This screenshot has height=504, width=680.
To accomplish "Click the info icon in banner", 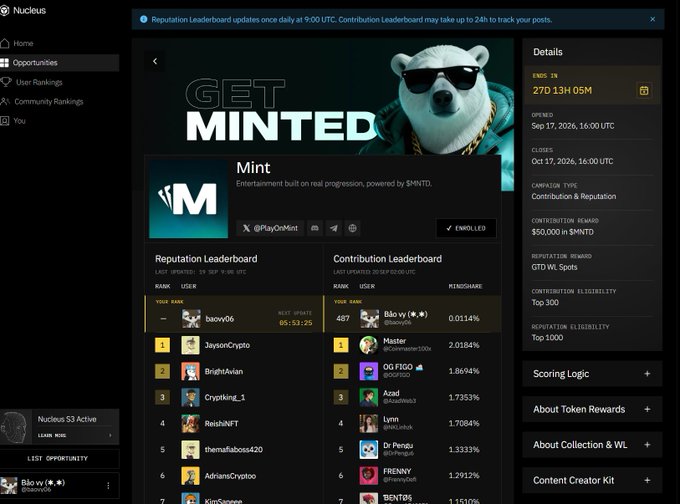I will point(144,20).
